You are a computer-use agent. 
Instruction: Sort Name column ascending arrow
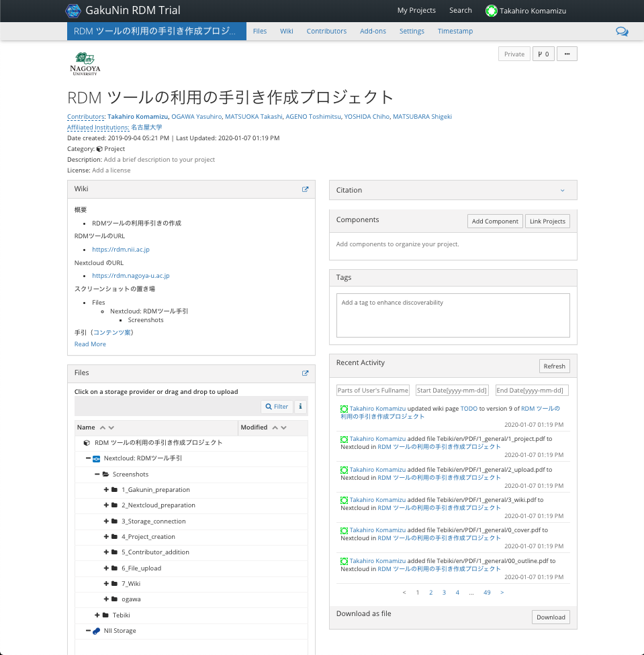click(x=103, y=427)
